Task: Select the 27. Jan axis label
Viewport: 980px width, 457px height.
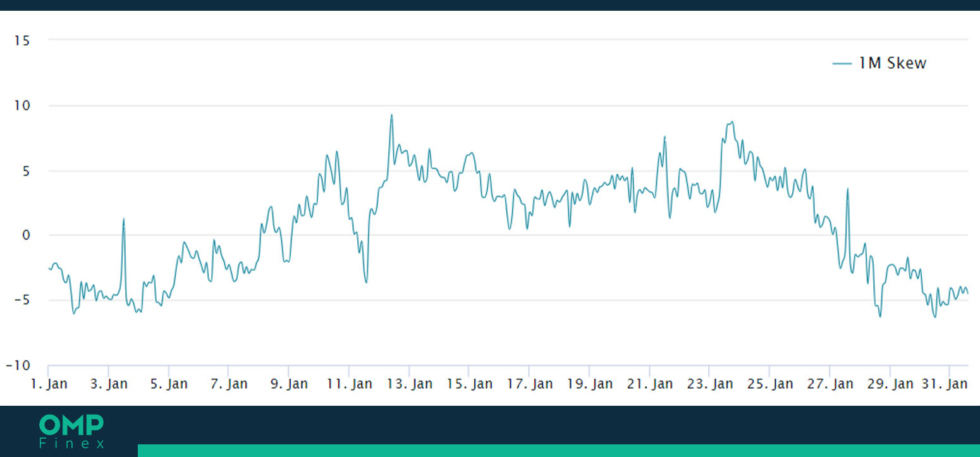Action: [x=829, y=384]
